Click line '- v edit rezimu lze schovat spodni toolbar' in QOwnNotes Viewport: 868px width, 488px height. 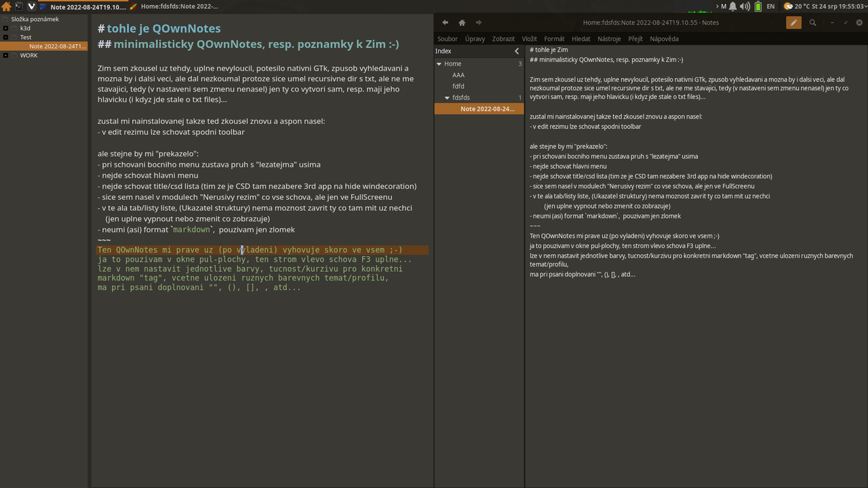[171, 131]
